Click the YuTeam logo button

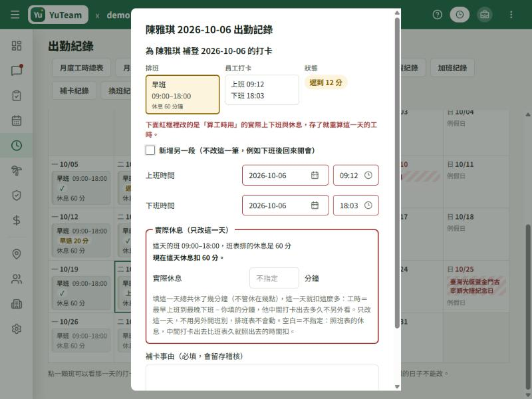tap(58, 15)
